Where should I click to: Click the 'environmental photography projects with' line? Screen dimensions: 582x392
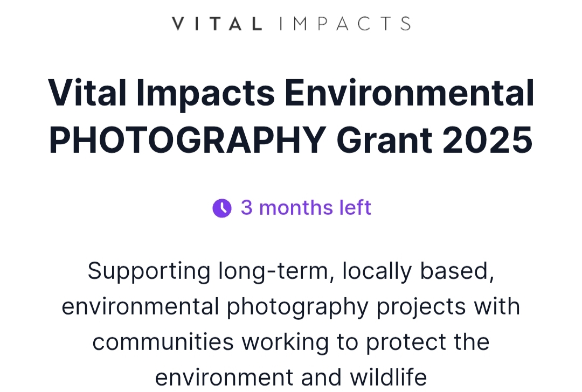(x=291, y=307)
